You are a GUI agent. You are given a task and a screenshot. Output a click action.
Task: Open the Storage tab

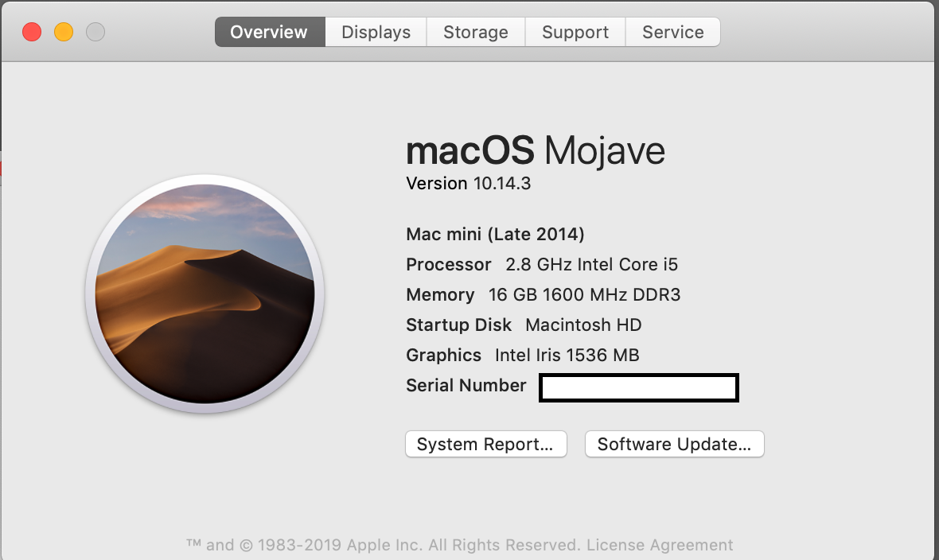476,32
